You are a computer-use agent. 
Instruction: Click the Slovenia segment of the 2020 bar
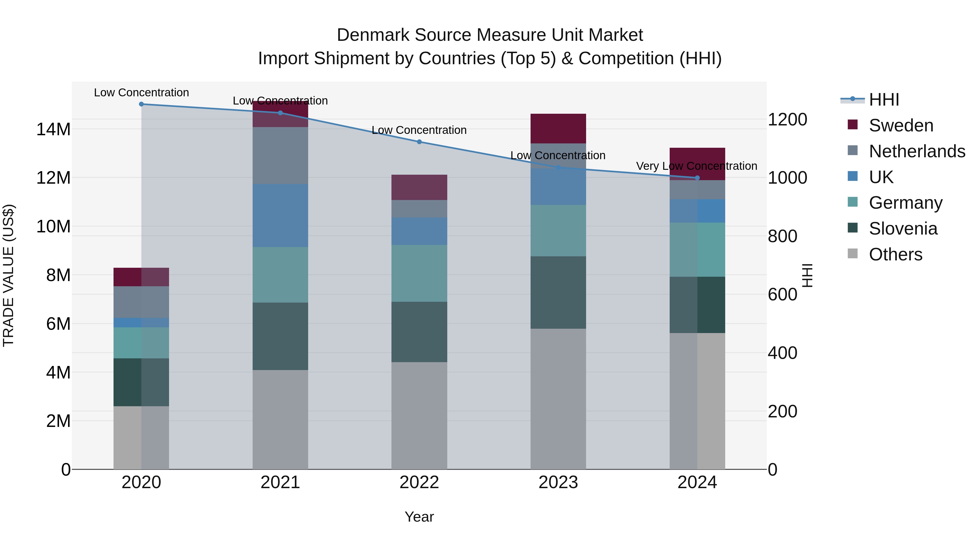point(141,383)
